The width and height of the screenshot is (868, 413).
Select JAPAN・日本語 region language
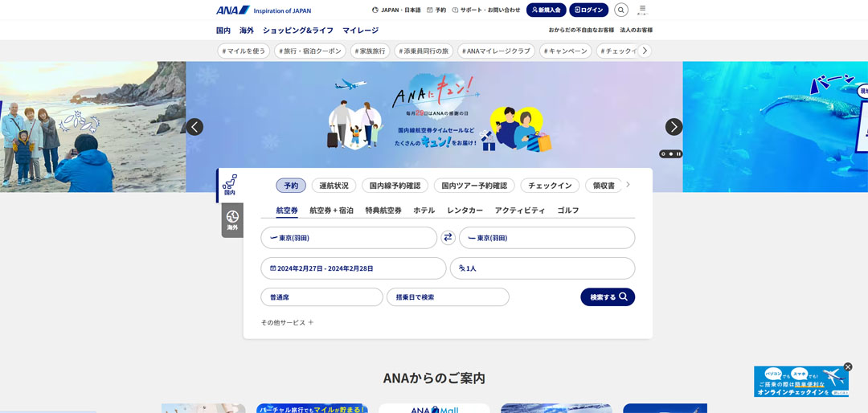396,10
